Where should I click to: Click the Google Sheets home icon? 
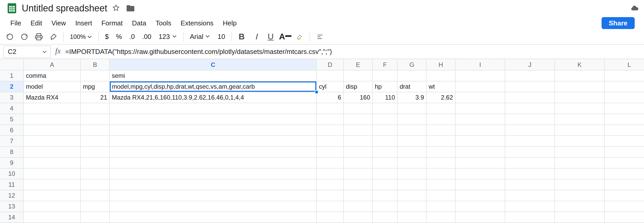12,8
